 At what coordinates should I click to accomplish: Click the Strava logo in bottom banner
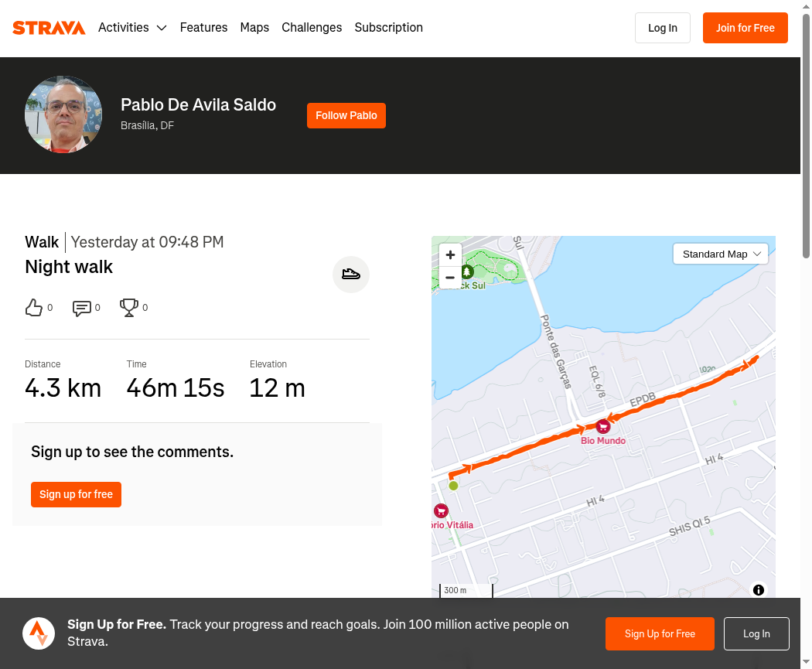[x=39, y=633]
